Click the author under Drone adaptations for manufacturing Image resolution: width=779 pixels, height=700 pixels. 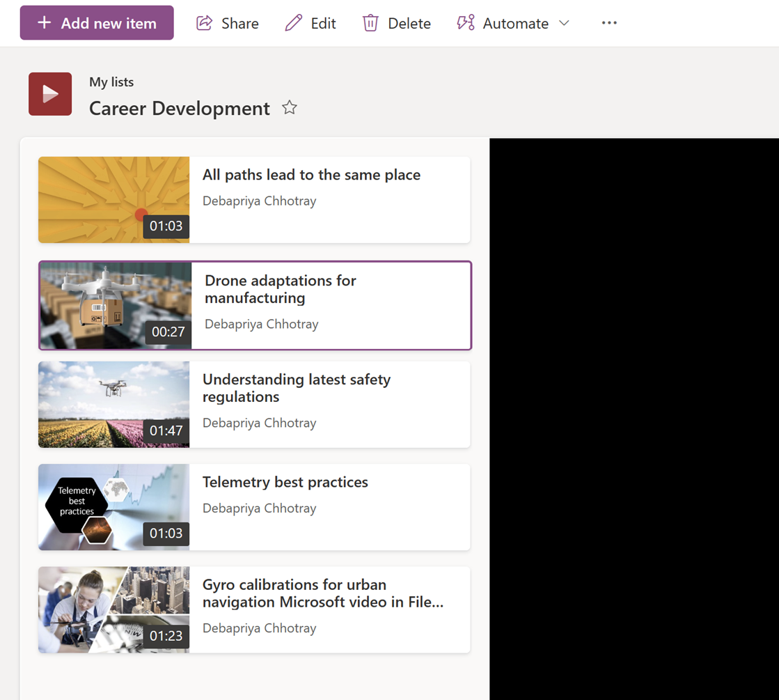pyautogui.click(x=262, y=324)
